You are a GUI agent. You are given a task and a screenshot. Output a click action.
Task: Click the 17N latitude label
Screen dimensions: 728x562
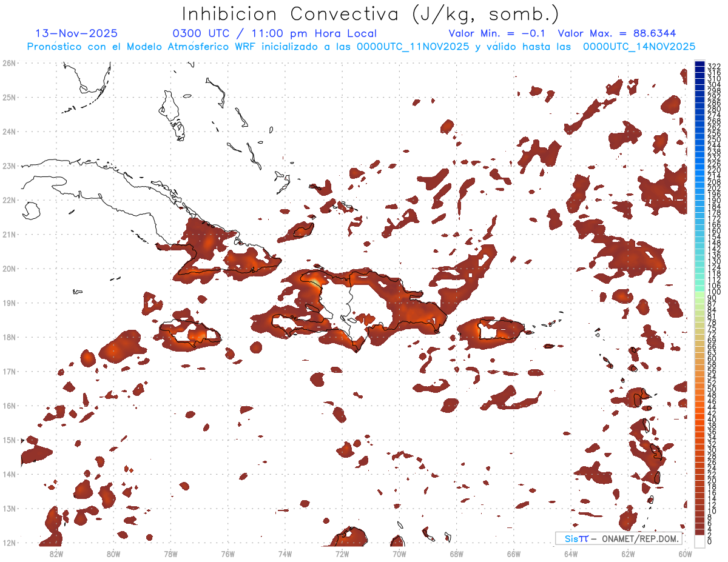[8, 371]
